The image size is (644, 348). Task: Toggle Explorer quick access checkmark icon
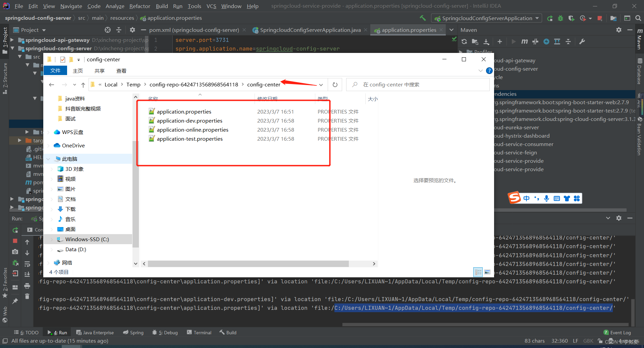coord(63,60)
